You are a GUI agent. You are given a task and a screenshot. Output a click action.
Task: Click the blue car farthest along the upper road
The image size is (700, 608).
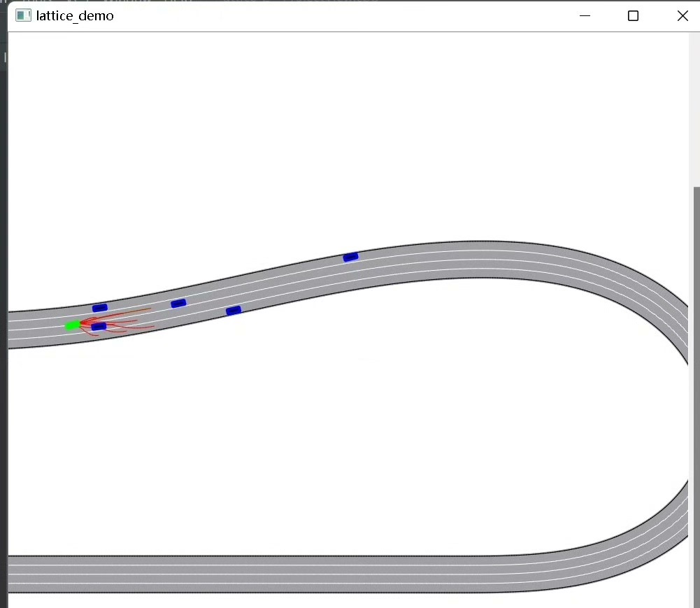[350, 257]
